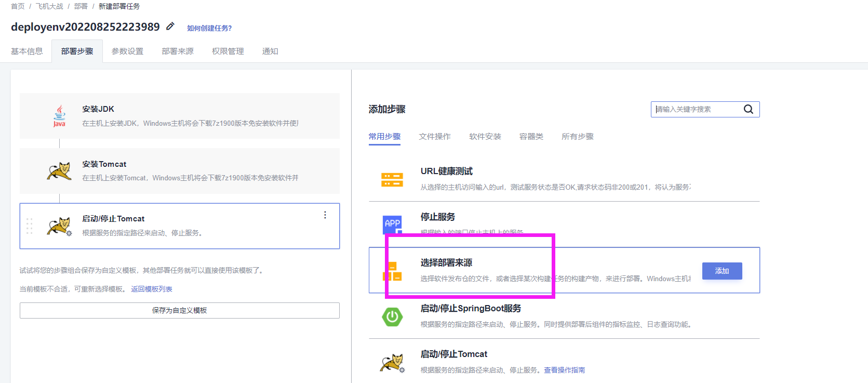The height and width of the screenshot is (383, 868).
Task: Click the edit pencil icon beside the task name
Action: 170,27
